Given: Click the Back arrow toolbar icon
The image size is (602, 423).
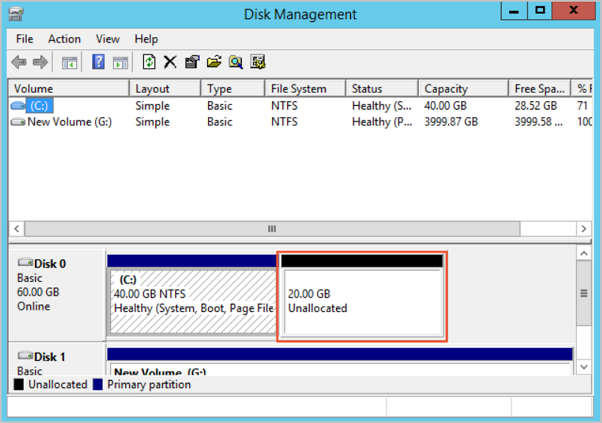Looking at the screenshot, I should (x=19, y=62).
